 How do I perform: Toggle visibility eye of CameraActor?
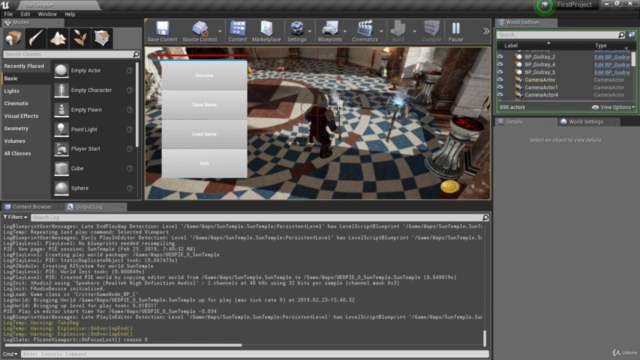click(500, 80)
